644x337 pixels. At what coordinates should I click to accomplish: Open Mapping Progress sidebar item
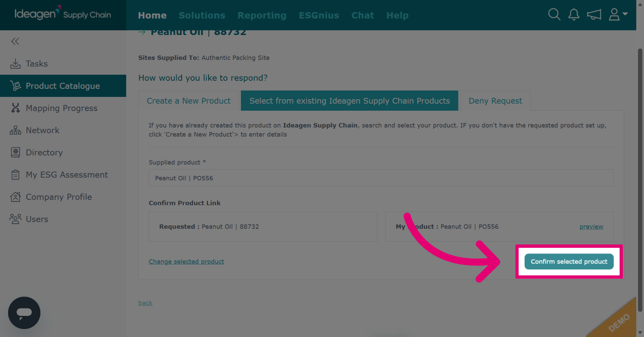[63, 108]
